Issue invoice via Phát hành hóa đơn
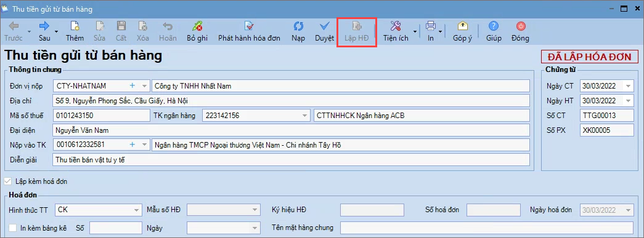Screen dimensions: 644x238 [249, 31]
